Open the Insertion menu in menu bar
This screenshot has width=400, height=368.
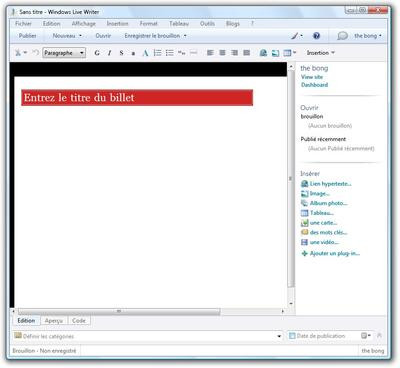[117, 24]
